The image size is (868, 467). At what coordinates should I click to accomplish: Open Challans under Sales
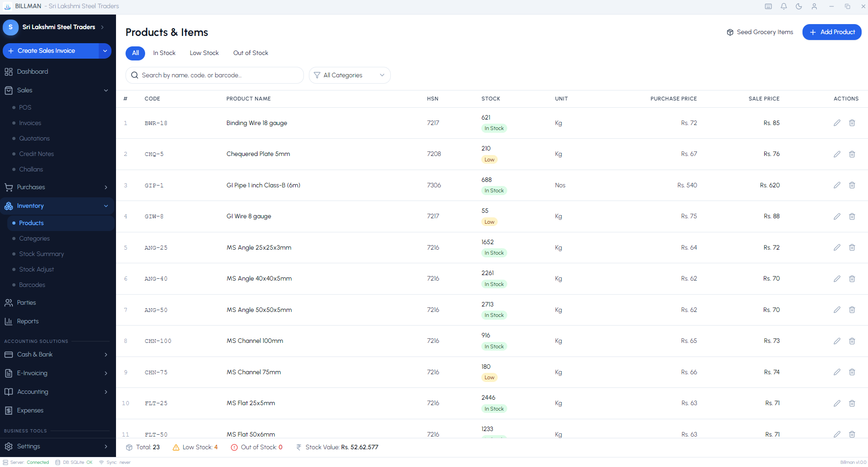click(x=61, y=169)
